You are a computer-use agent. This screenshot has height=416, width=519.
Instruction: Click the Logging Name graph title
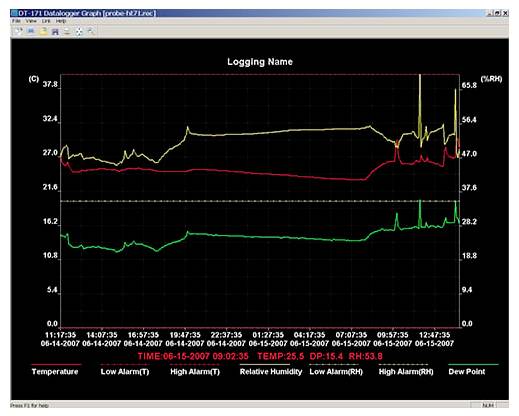point(260,62)
